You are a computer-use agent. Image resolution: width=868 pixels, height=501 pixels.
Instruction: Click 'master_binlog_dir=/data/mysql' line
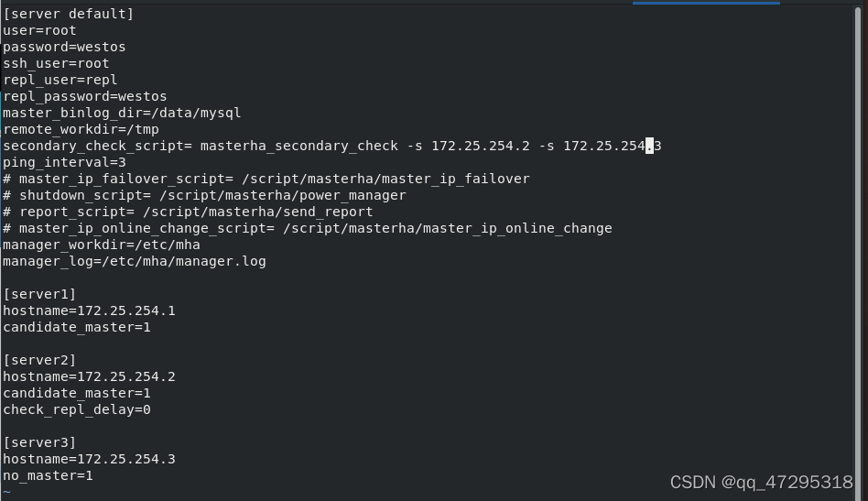coord(122,113)
